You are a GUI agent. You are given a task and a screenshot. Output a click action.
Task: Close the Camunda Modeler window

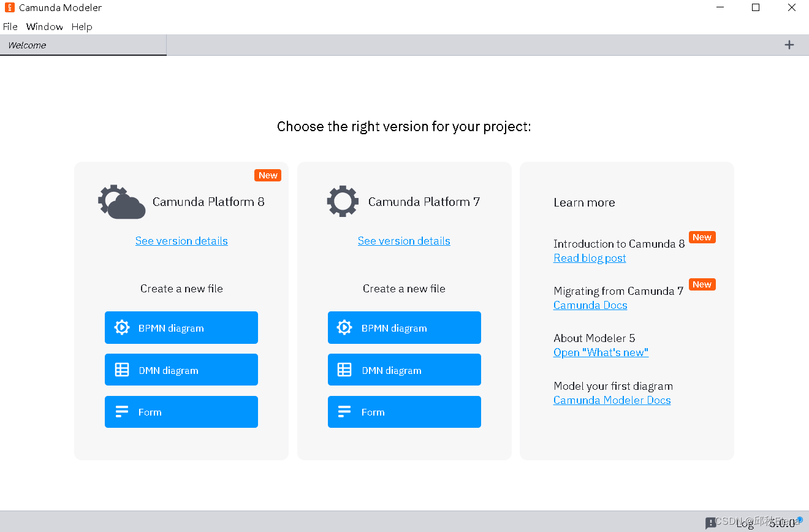[791, 8]
